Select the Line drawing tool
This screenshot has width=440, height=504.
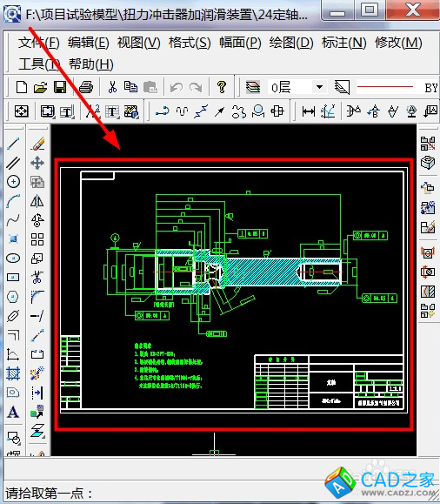coord(13,144)
